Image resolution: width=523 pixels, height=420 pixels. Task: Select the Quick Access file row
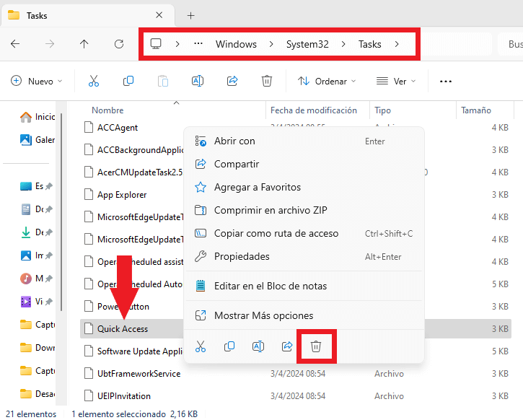click(296, 328)
